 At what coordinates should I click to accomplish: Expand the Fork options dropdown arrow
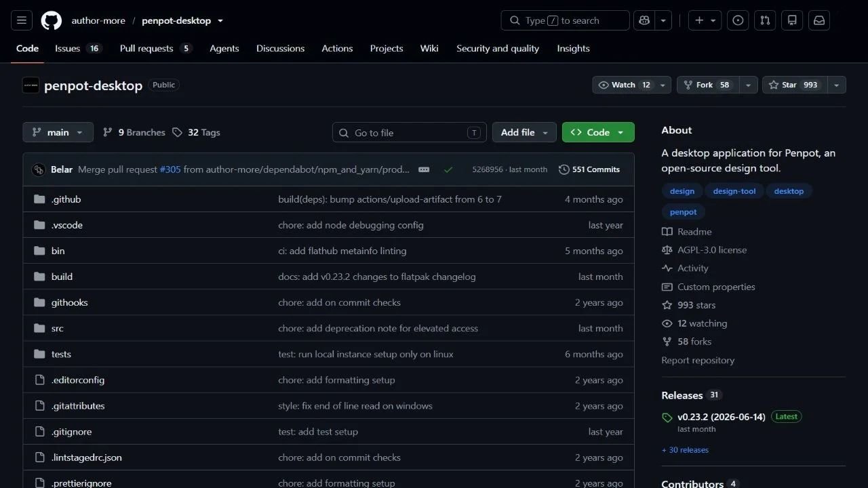point(748,85)
